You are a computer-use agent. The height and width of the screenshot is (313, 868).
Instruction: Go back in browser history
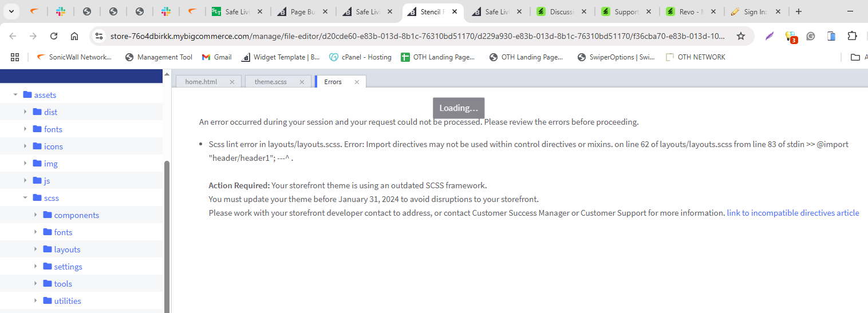point(13,36)
